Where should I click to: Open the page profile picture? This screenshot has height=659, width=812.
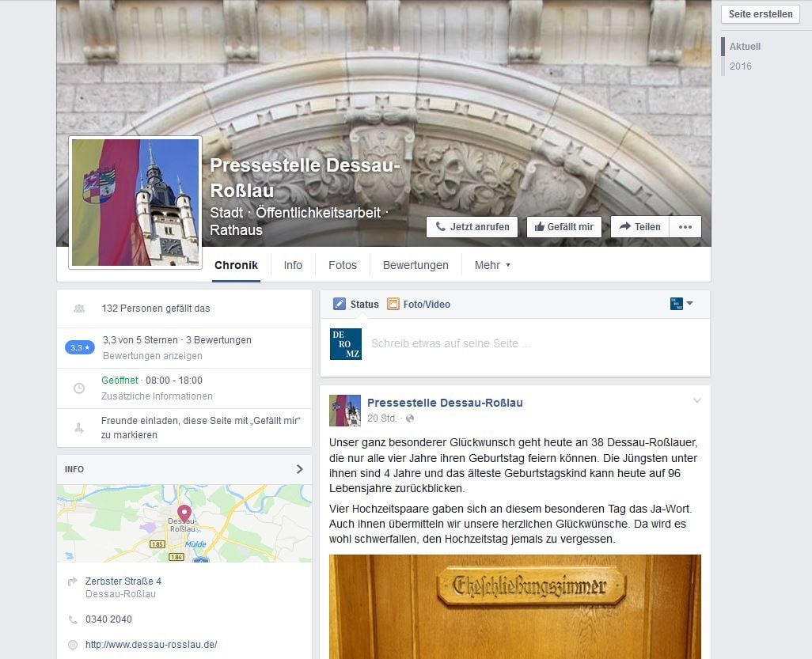tap(135, 203)
